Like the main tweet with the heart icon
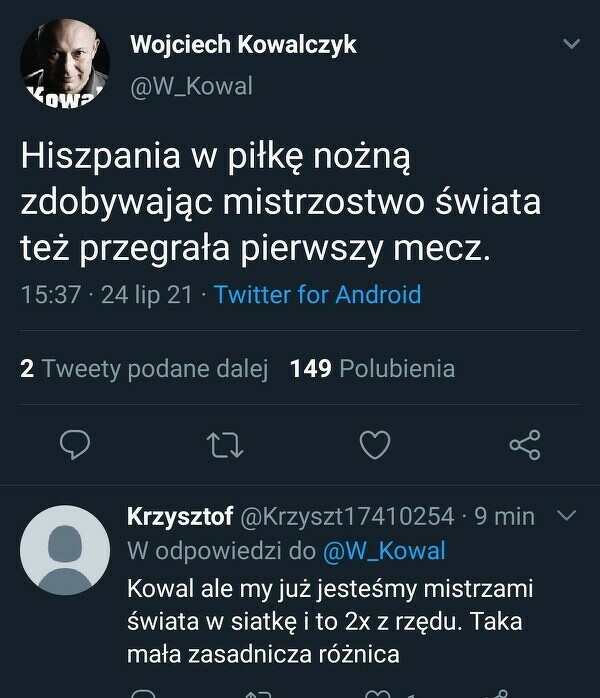This screenshot has height=698, width=600. [374, 445]
